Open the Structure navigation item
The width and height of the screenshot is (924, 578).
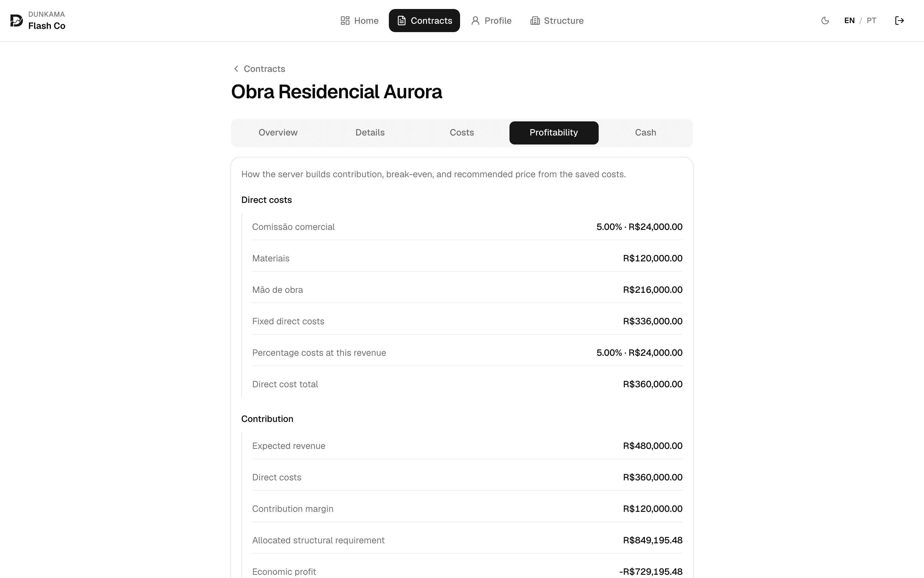pyautogui.click(x=557, y=21)
